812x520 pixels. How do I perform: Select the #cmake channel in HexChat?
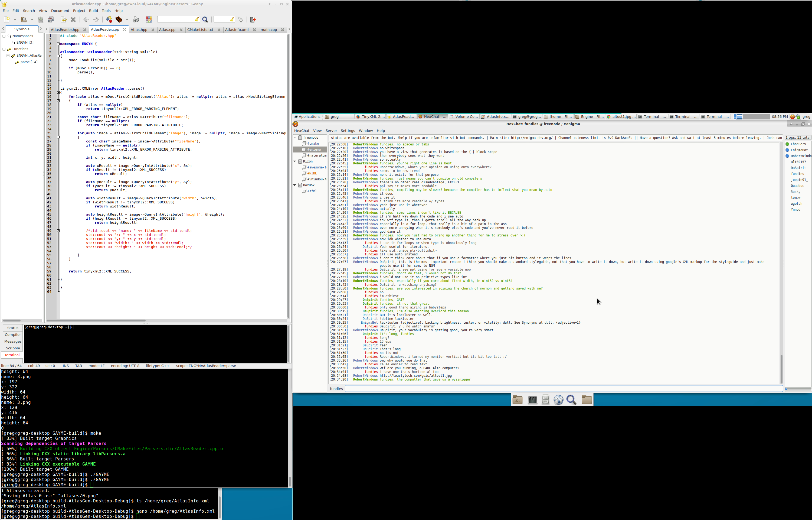pyautogui.click(x=313, y=144)
